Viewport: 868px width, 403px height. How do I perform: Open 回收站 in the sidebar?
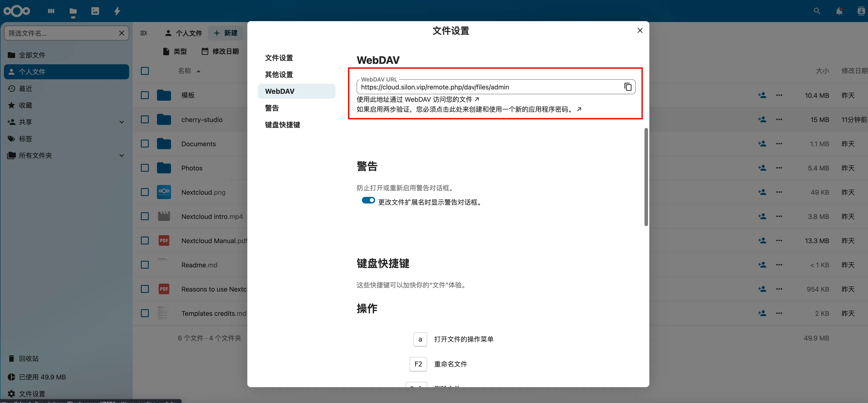point(66,359)
